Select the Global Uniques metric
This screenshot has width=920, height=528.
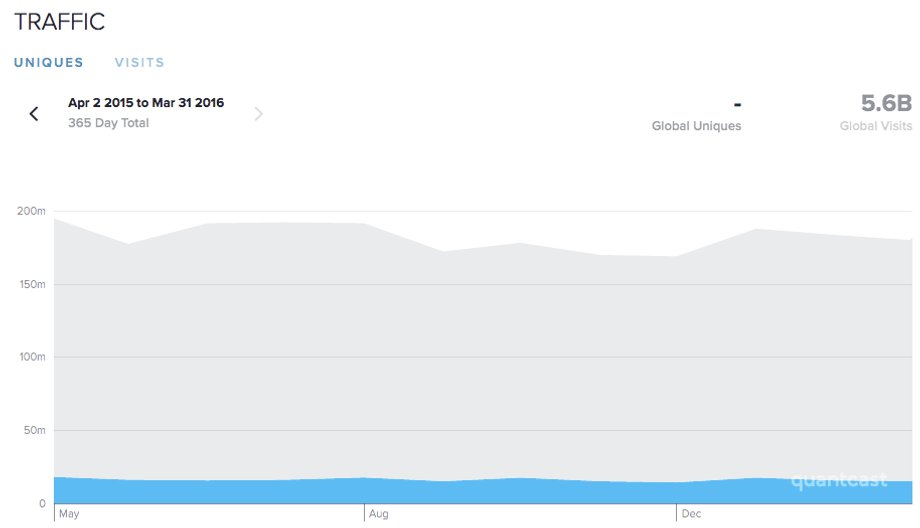click(x=696, y=115)
